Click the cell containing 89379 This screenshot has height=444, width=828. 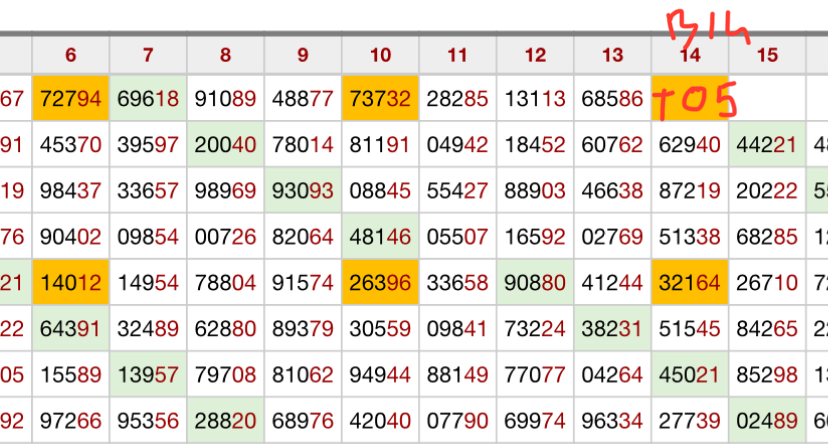click(x=303, y=329)
